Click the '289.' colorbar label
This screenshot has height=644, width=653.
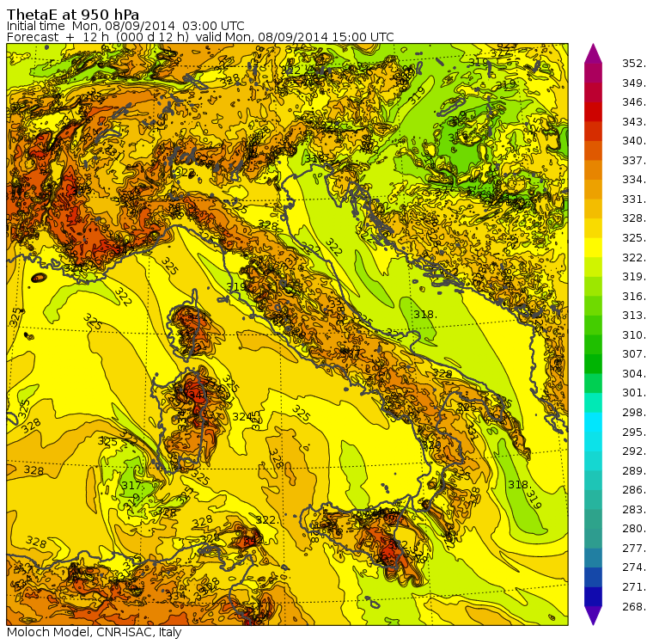click(x=634, y=471)
